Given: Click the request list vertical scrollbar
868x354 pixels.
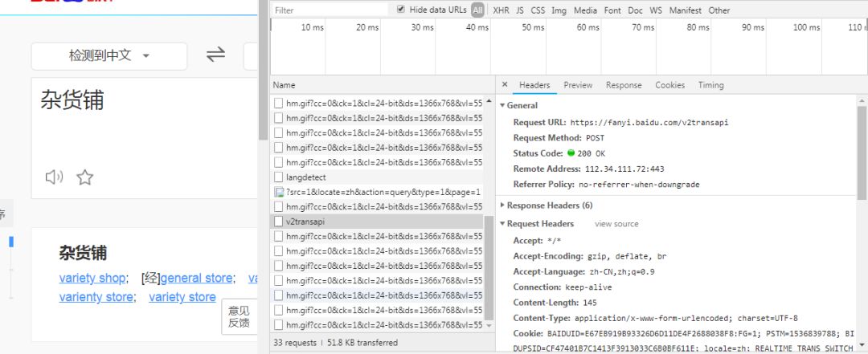Looking at the screenshot, I should pyautogui.click(x=489, y=265).
